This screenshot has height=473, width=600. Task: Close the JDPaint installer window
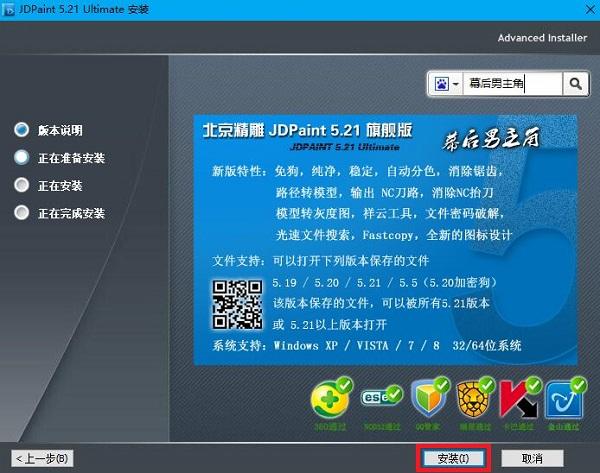pyautogui.click(x=590, y=9)
